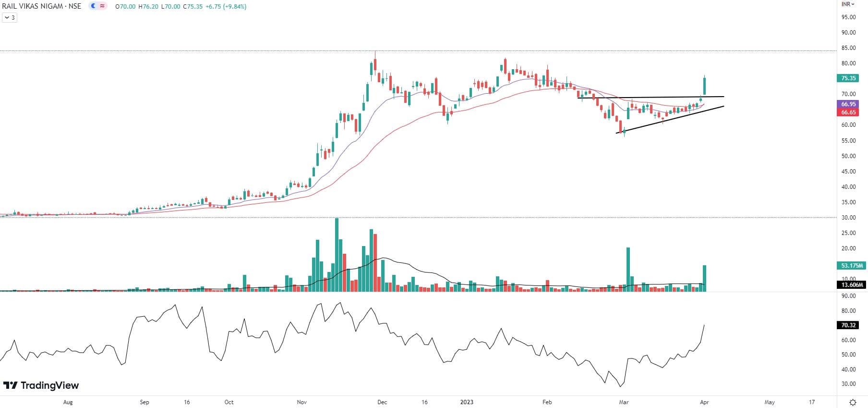Click the Nov label on time axis

[x=301, y=402]
